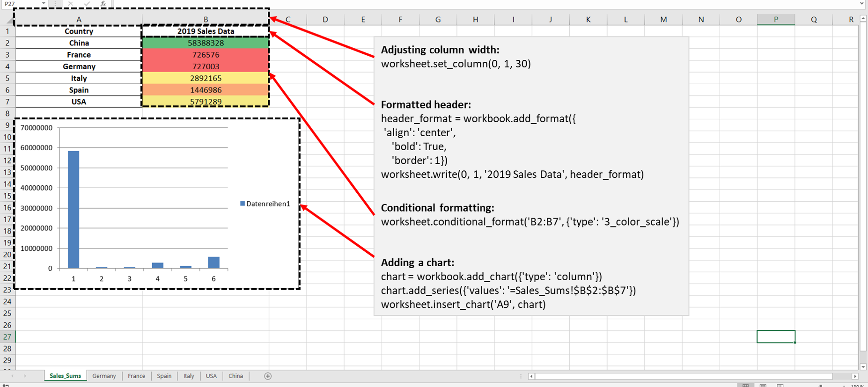
Task: Select row 27 header
Action: coord(7,337)
